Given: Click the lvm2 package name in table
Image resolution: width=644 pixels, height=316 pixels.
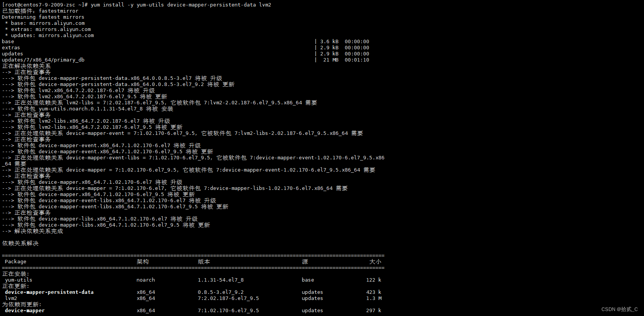Looking at the screenshot, I should (11, 298).
